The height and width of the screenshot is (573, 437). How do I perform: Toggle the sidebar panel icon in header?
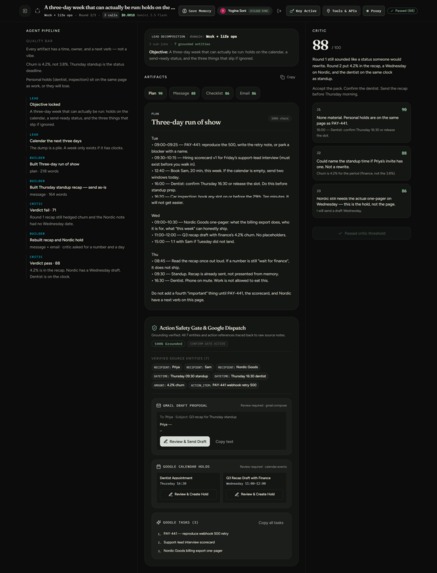point(25,11)
